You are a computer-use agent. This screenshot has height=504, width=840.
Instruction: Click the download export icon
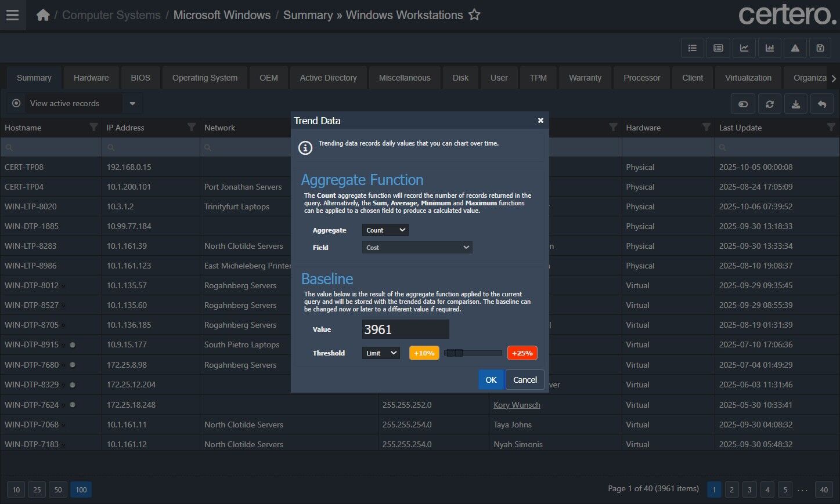point(796,104)
